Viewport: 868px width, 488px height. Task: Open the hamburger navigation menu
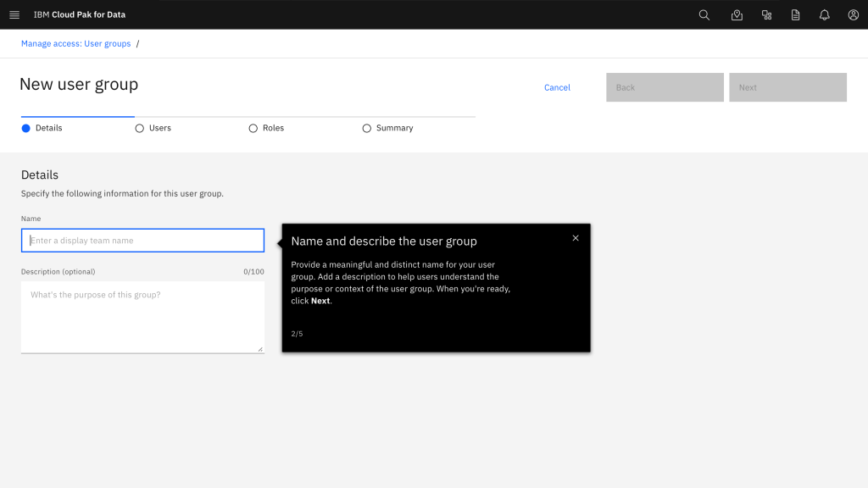pos(14,14)
